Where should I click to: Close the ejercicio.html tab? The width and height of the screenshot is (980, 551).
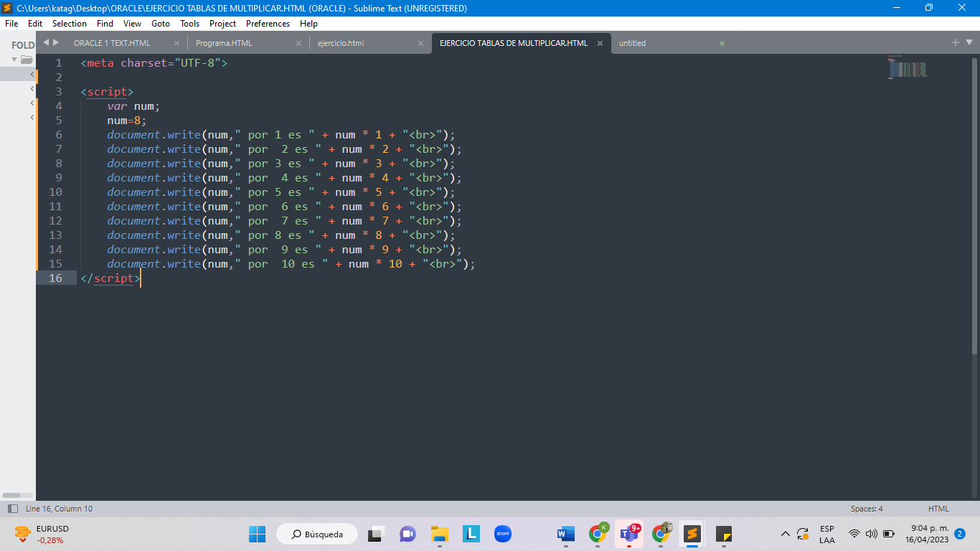click(x=420, y=43)
